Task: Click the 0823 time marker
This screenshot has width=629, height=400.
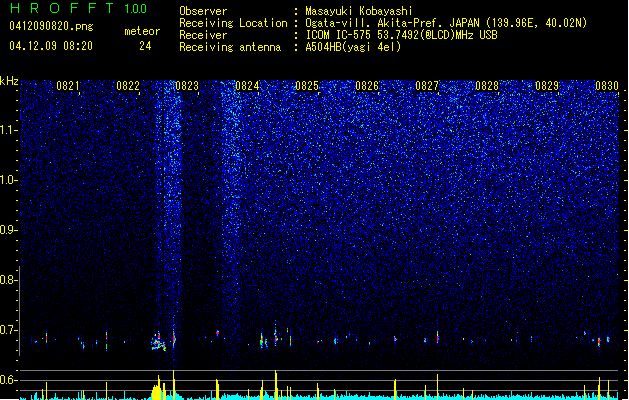Action: 187,86
